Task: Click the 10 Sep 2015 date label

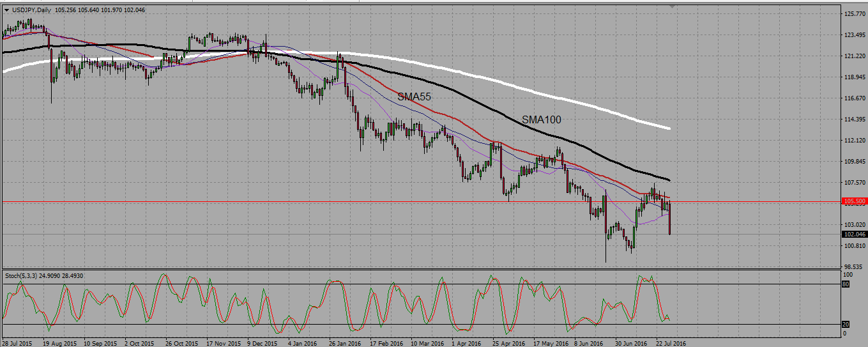Action: (100, 343)
